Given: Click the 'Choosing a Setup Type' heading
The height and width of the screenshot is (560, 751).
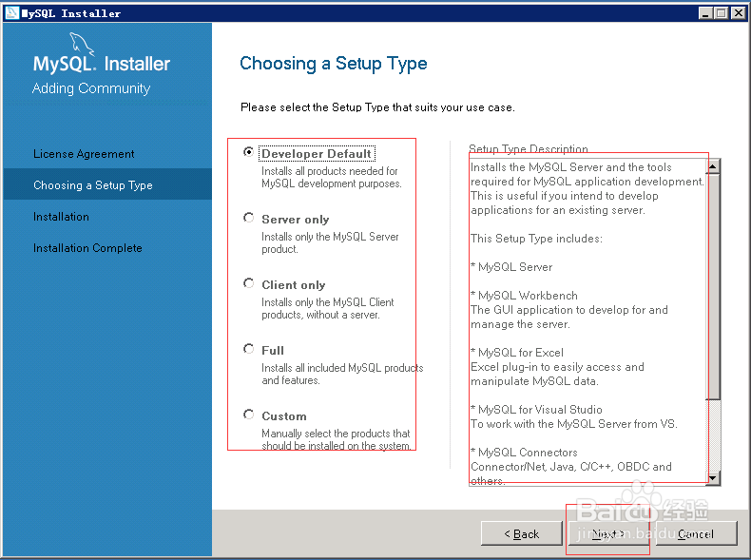Looking at the screenshot, I should click(x=334, y=64).
